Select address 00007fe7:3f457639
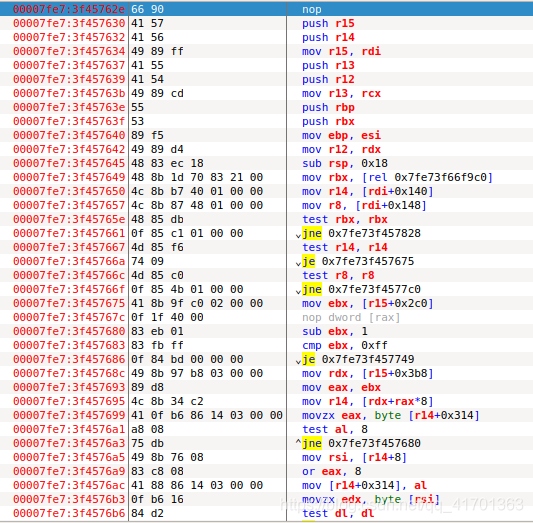This screenshot has width=533, height=523. [x=69, y=79]
